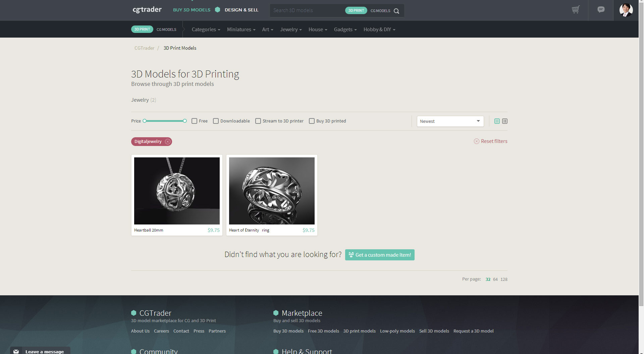Open the shopping cart icon

[576, 10]
